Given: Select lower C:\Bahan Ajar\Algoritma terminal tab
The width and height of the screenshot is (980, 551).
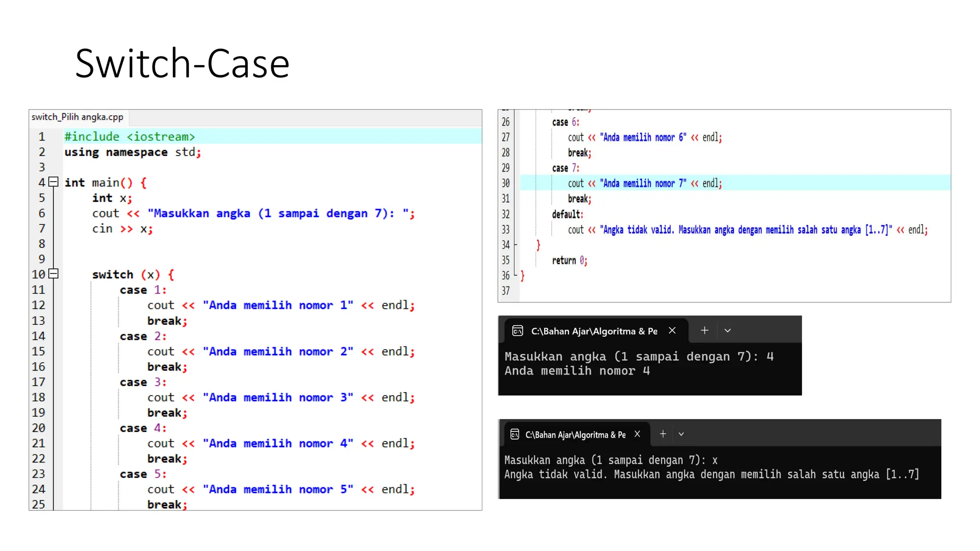Looking at the screenshot, I should (x=575, y=434).
